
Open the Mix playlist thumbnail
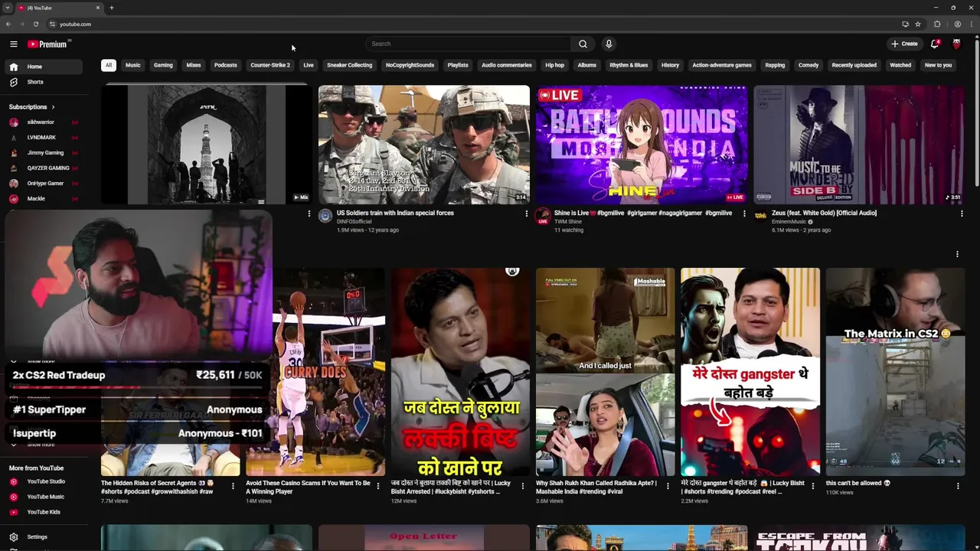(x=207, y=145)
